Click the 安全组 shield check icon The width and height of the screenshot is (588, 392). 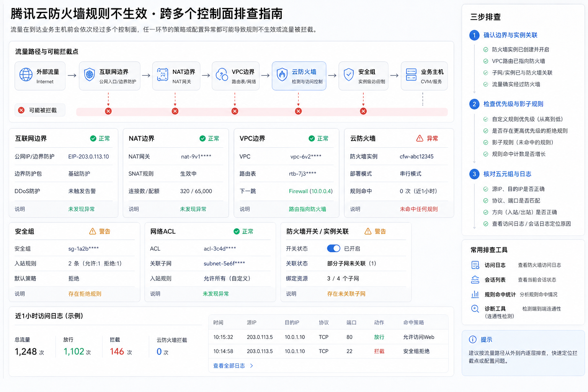[349, 75]
